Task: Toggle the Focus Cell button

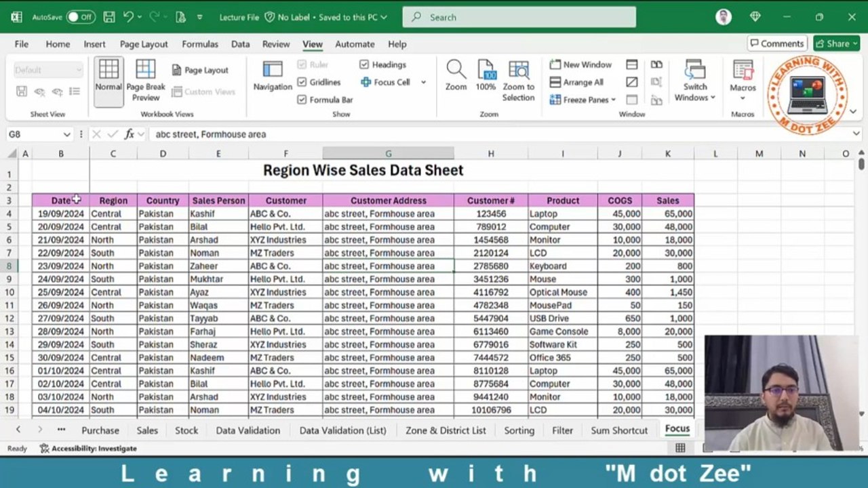Action: pyautogui.click(x=385, y=82)
